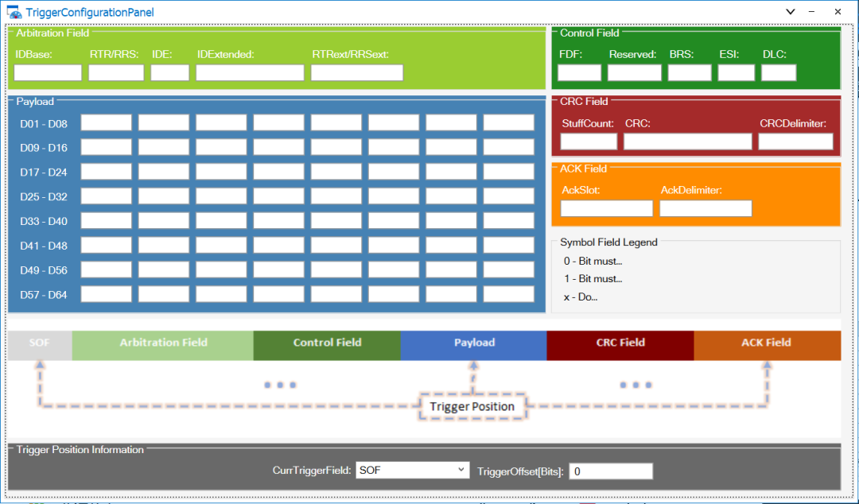This screenshot has width=859, height=504.
Task: Click first byte box in D01 - D08 row
Action: point(107,123)
